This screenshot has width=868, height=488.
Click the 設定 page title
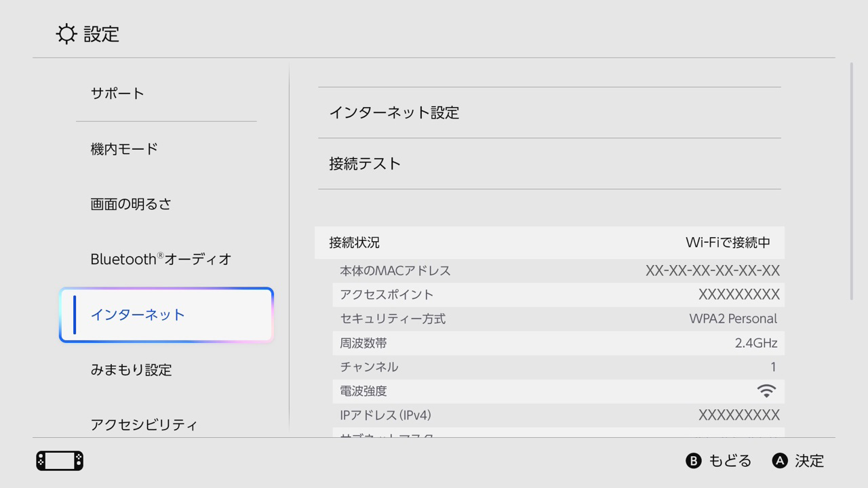[x=102, y=34]
